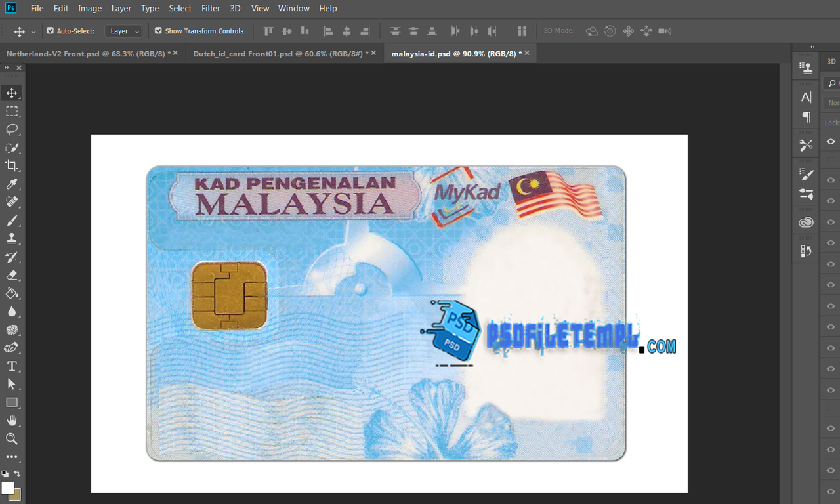Open the Auto-Select Layer dropdown
The width and height of the screenshot is (840, 504).
[x=123, y=31]
